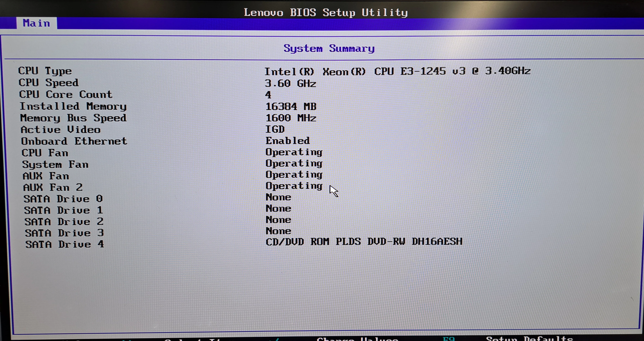Click the Onboard Ethernet label
Image resolution: width=644 pixels, height=341 pixels.
coord(74,141)
